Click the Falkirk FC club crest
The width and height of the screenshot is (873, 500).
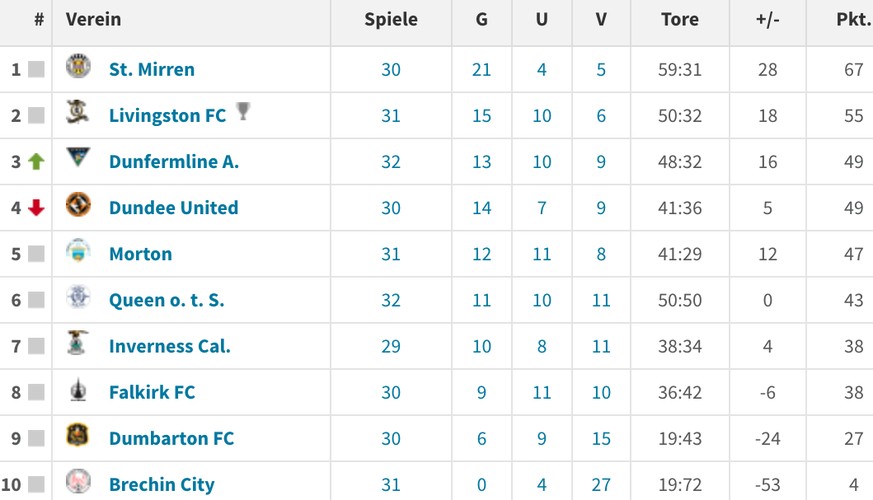coord(78,389)
